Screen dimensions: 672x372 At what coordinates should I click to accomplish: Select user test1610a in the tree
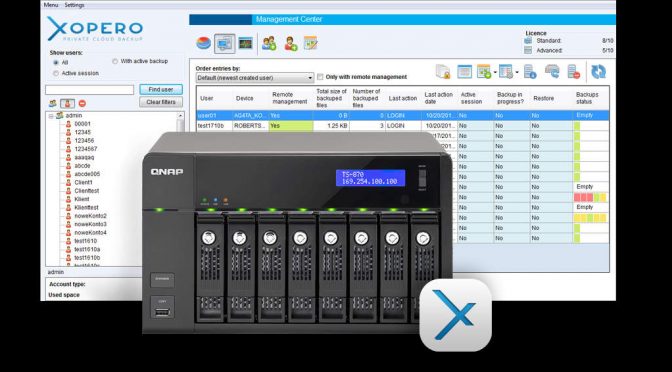[87, 249]
